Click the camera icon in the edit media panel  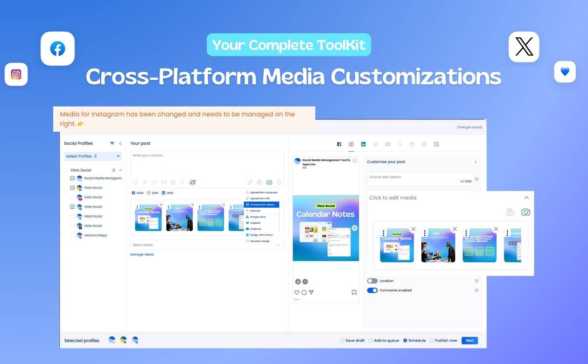[525, 212]
